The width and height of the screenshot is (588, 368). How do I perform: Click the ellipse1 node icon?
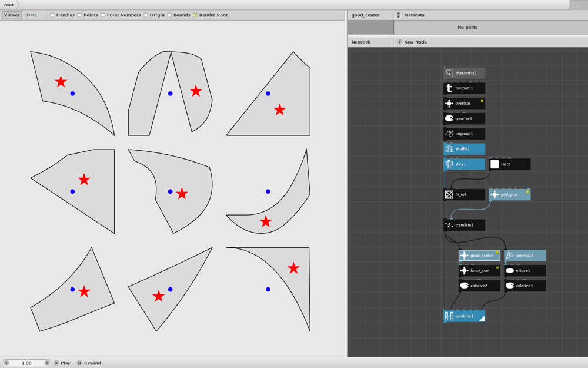(x=510, y=270)
